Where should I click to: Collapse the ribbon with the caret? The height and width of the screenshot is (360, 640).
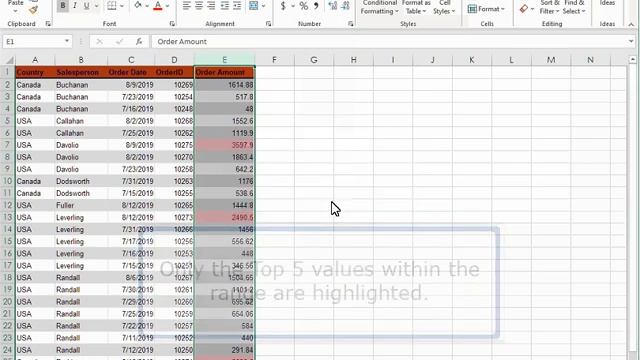point(631,24)
